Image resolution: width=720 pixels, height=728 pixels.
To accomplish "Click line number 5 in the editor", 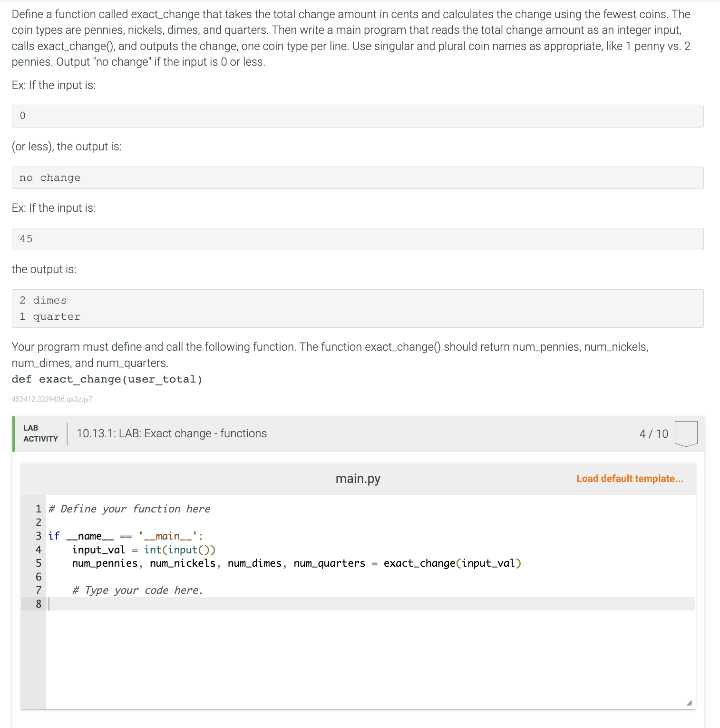I will pyautogui.click(x=38, y=563).
